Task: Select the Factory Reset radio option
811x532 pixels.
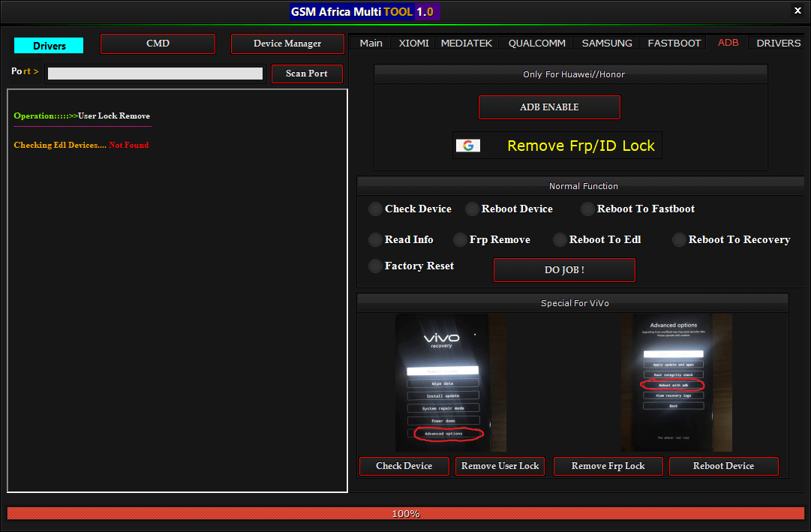Action: 374,266
